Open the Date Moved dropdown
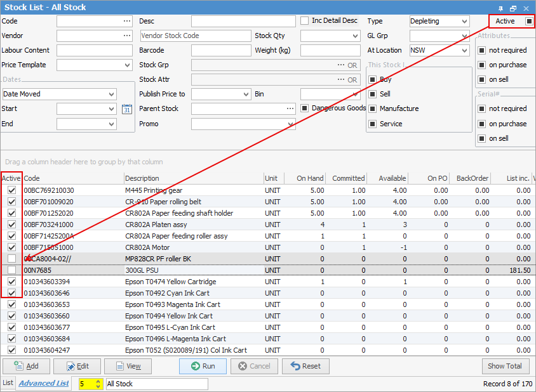This screenshot has height=392, width=536. [111, 95]
